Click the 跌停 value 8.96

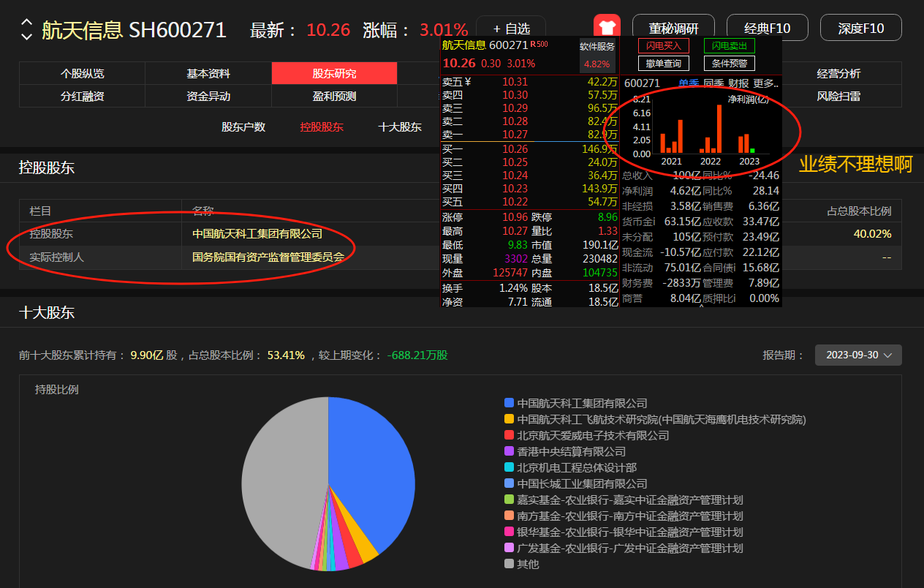(607, 217)
